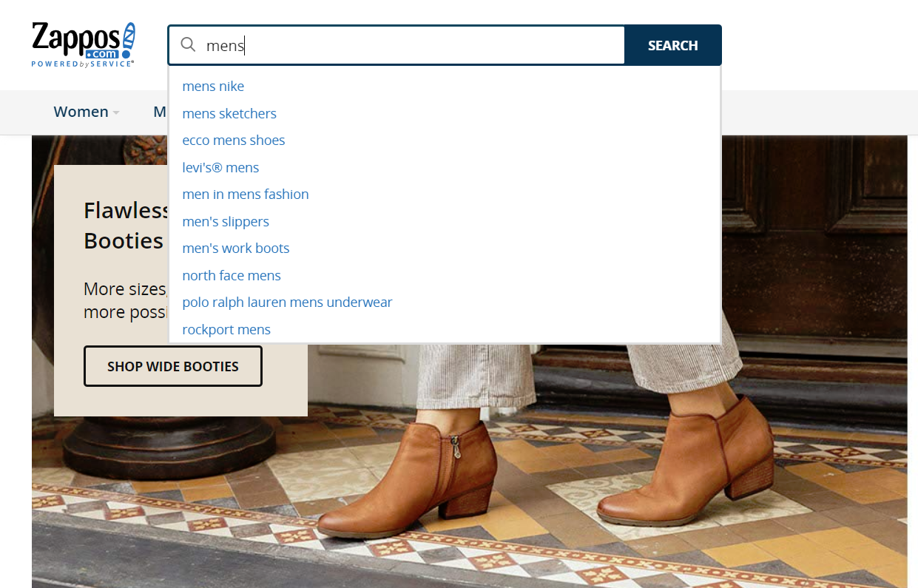
Task: Click the SEARCH button
Action: pyautogui.click(x=672, y=45)
